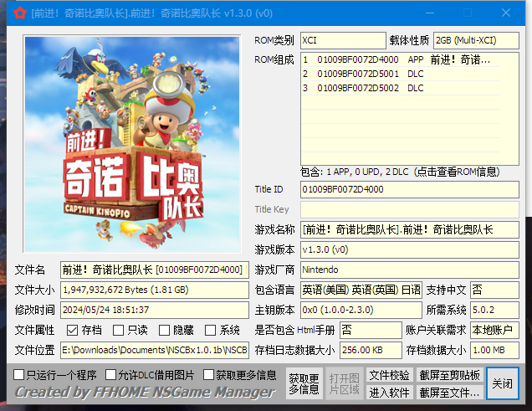Enable 只运行一个程序 checkbox
Viewport: 532px width, 411px height.
click(18, 375)
